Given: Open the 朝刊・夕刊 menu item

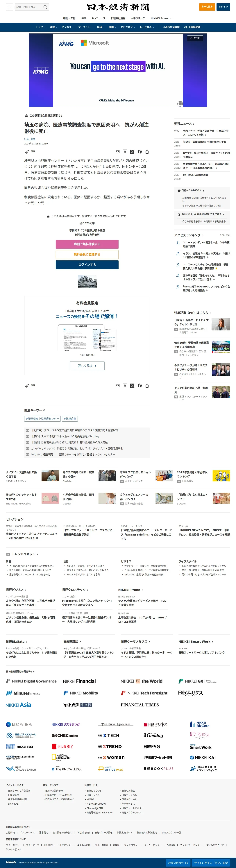Looking at the screenshot, I should 69,18.
